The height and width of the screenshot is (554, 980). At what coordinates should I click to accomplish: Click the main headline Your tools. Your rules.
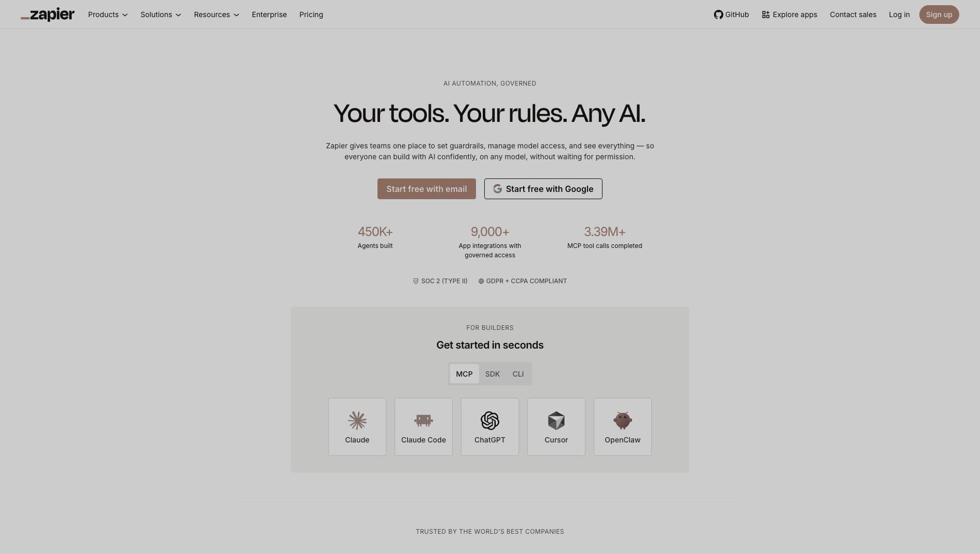451,114
